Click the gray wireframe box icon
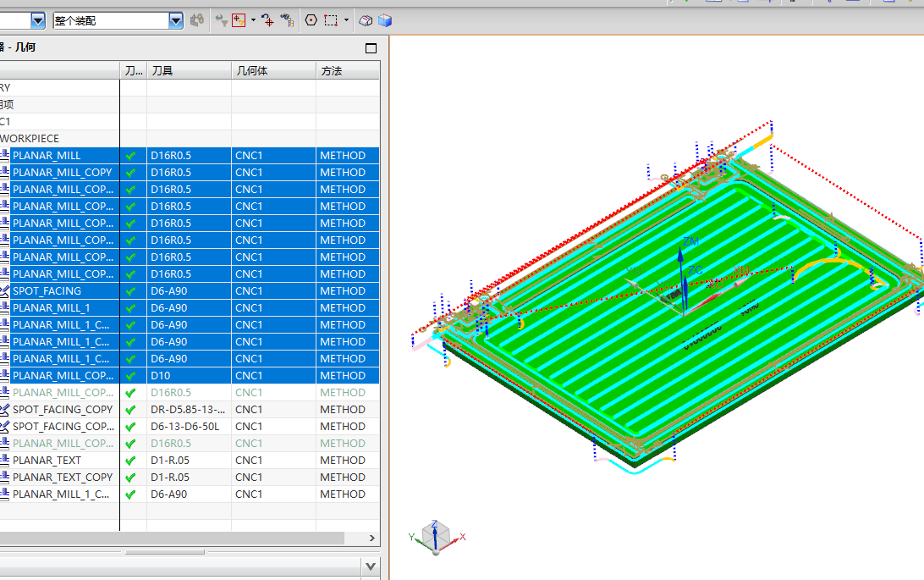The height and width of the screenshot is (580, 924). 366,20
